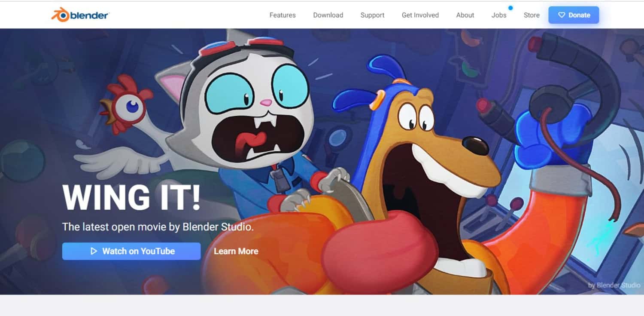
Task: Follow the Learn More link
Action: [236, 251]
